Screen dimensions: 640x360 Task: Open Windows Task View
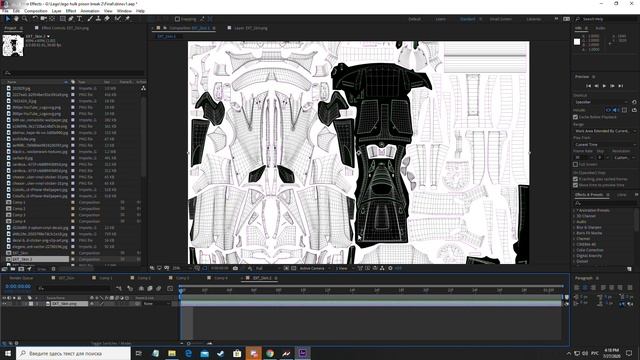coord(139,353)
